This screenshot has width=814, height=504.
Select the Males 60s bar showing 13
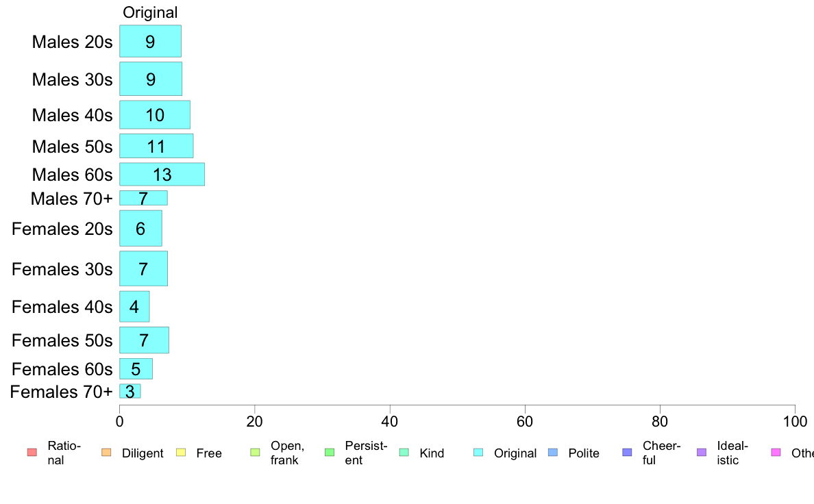pyautogui.click(x=162, y=175)
